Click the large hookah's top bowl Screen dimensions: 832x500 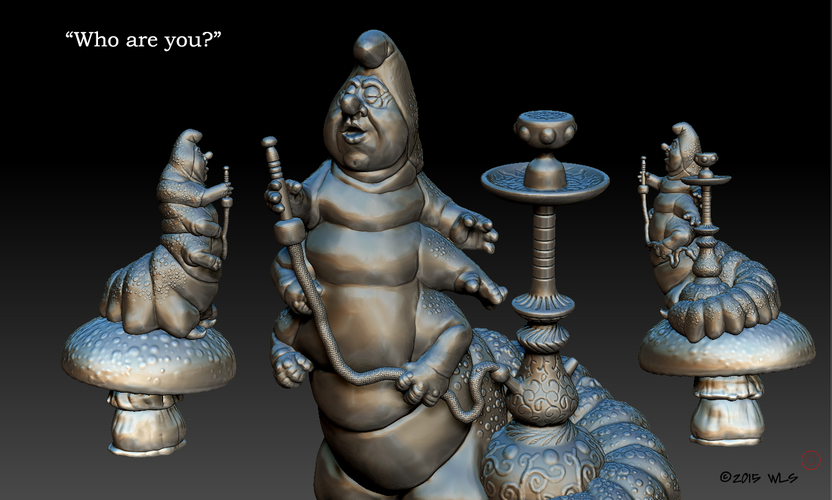point(545,129)
